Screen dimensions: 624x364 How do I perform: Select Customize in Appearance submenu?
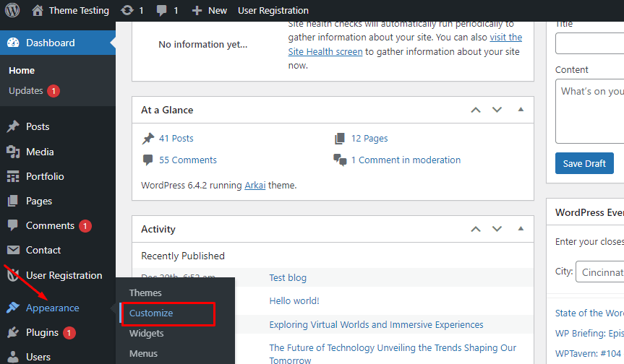tap(151, 313)
